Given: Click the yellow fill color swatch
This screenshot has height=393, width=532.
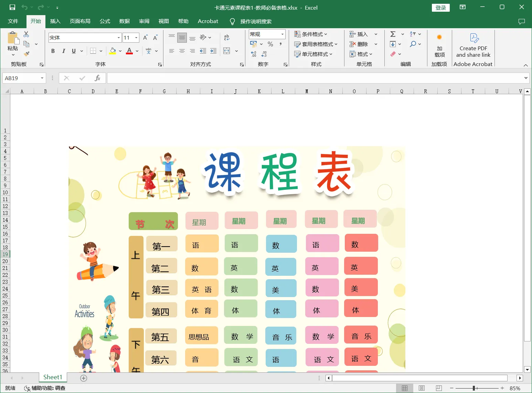Looking at the screenshot, I should (x=113, y=51).
